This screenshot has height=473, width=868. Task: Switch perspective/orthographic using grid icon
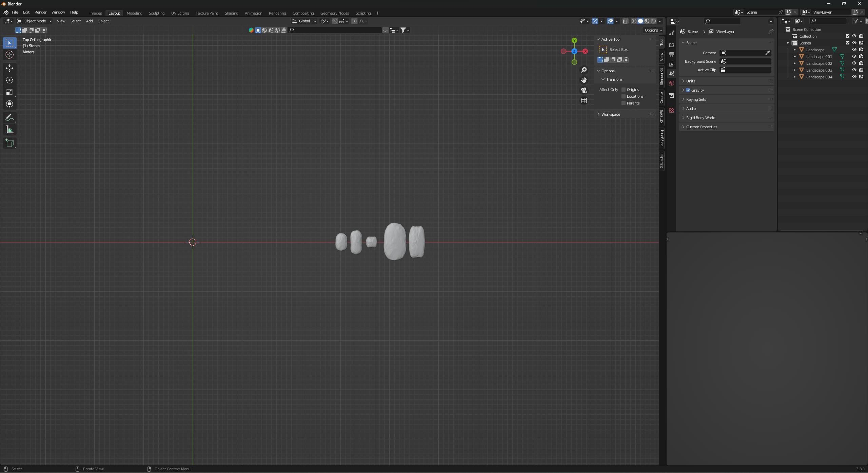click(584, 100)
